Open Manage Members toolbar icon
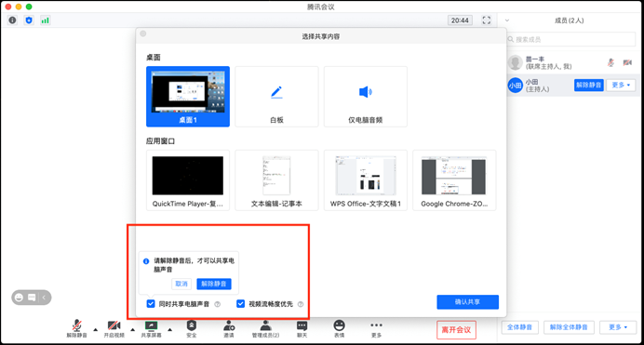Viewport: 644px width, 345px height. [x=266, y=328]
